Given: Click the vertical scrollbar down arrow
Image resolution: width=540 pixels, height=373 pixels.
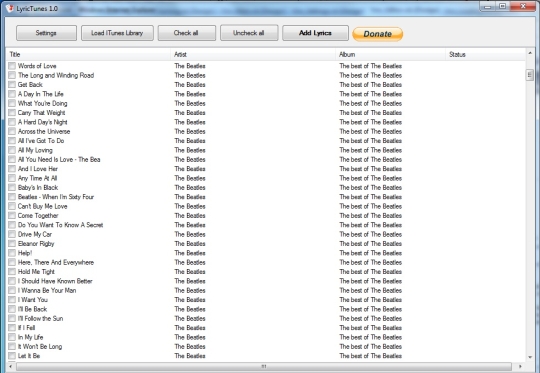Looking at the screenshot, I should (530, 357).
